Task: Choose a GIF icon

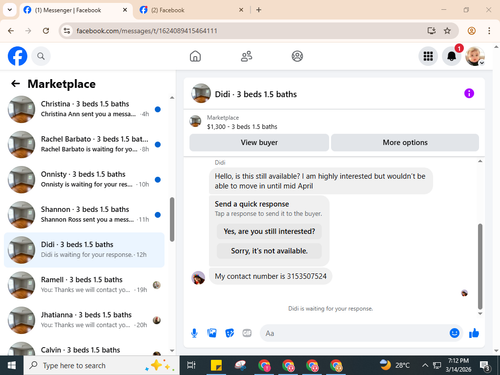Action: click(247, 333)
